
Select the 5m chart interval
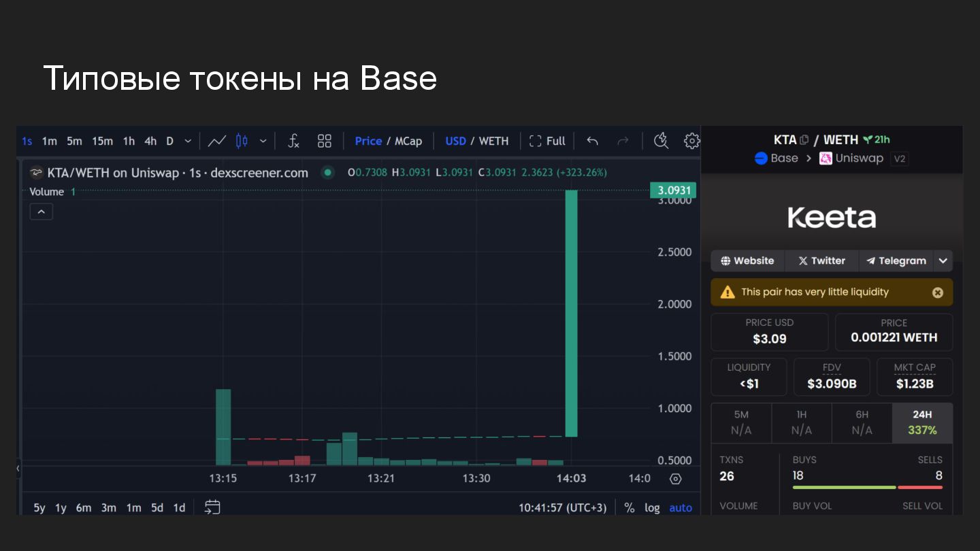(x=74, y=141)
